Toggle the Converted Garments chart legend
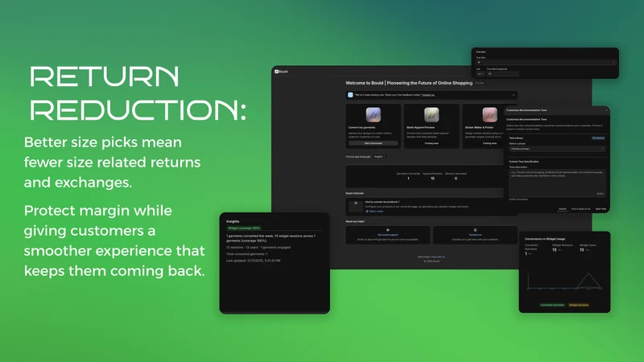 pyautogui.click(x=552, y=305)
